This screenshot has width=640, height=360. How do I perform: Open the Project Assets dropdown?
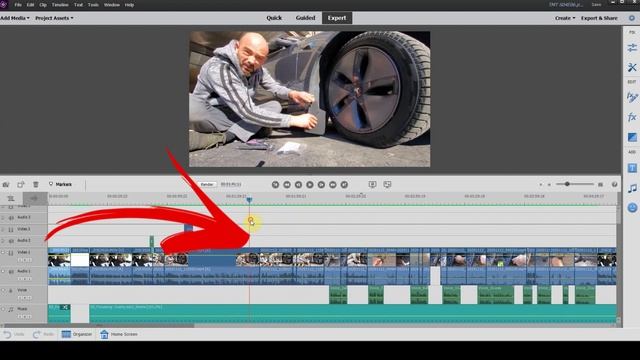coord(54,18)
